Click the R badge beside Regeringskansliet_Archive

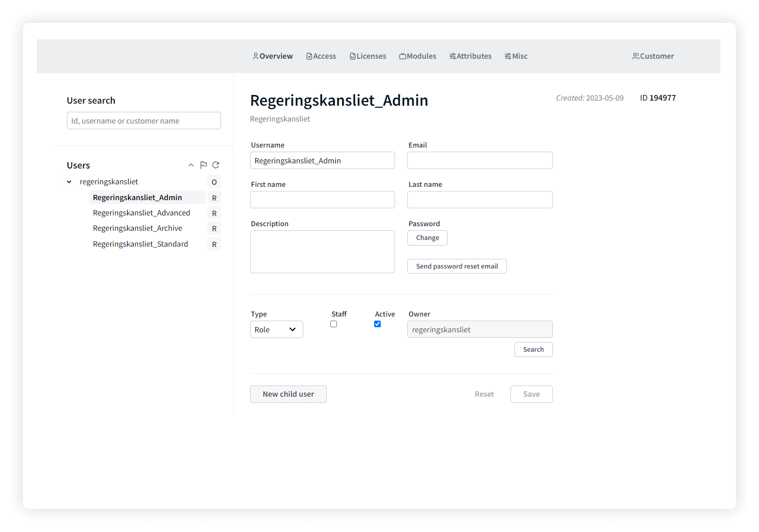pyautogui.click(x=214, y=229)
